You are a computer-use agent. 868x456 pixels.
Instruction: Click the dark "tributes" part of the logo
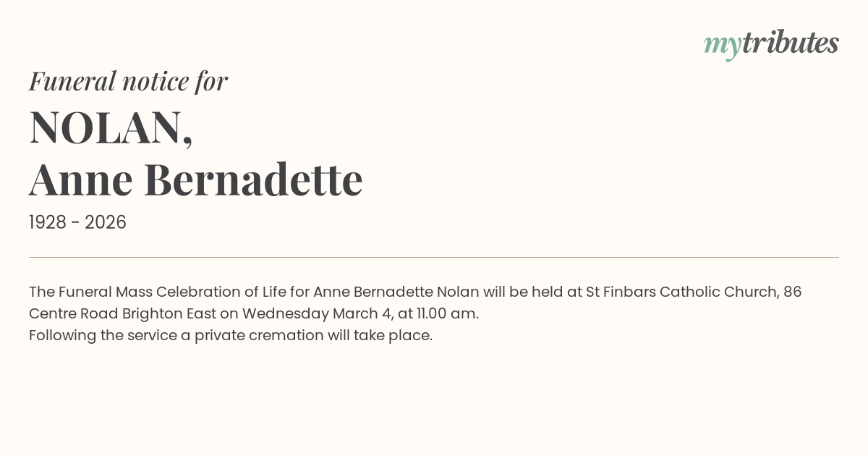coord(790,43)
